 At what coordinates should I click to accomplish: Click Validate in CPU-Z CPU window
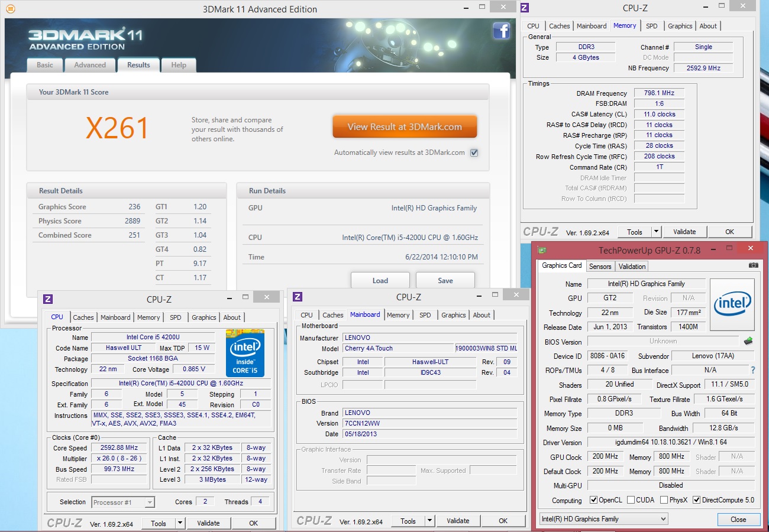pos(208,523)
